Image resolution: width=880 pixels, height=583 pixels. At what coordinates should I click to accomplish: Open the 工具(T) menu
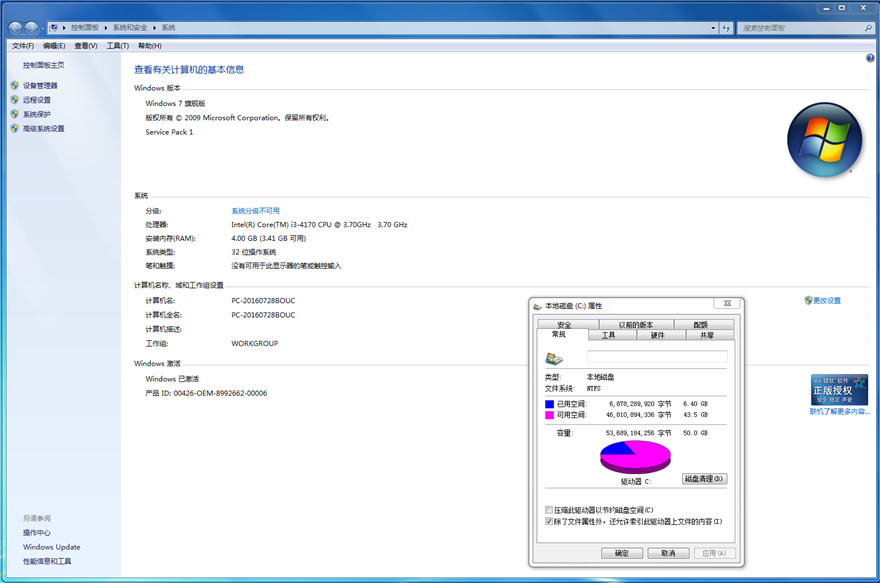(118, 46)
